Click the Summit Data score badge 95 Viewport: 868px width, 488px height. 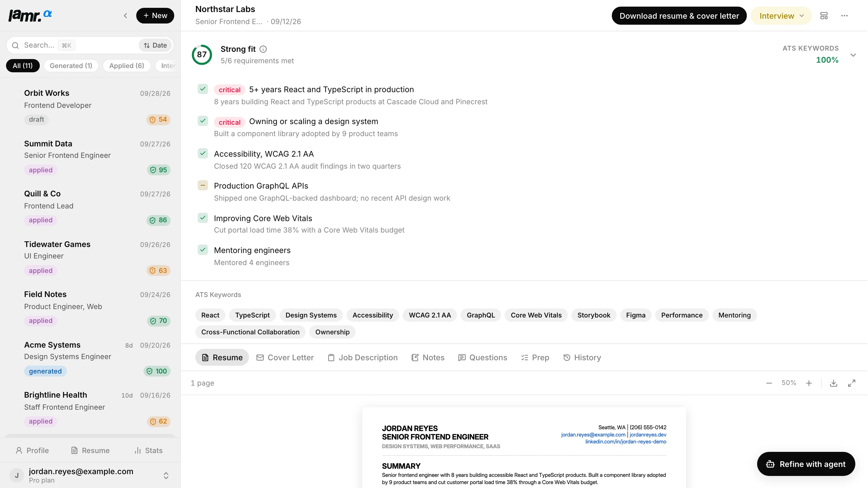[x=158, y=170]
